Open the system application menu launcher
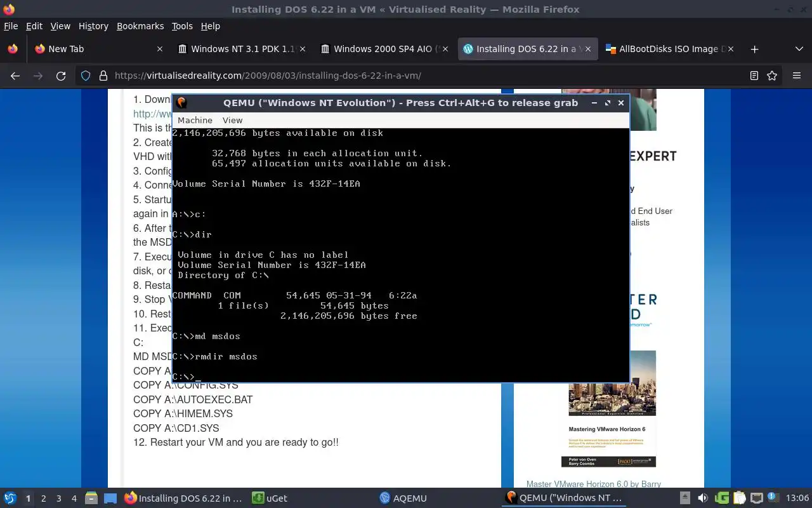This screenshot has width=812, height=508. tap(10, 498)
